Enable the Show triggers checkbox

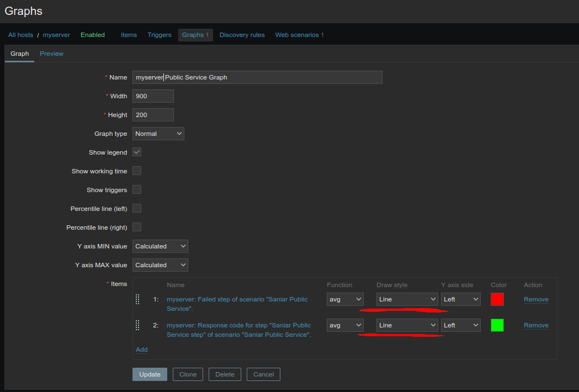click(x=137, y=190)
